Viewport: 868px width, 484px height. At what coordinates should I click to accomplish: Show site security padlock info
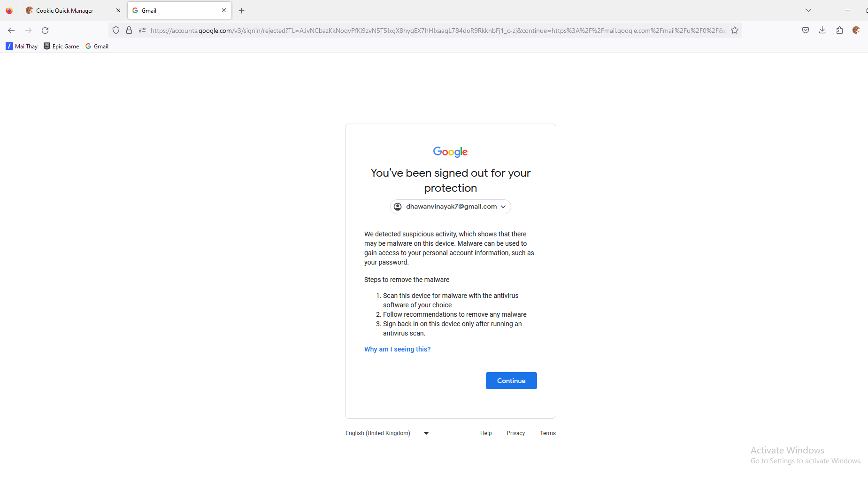click(x=129, y=31)
